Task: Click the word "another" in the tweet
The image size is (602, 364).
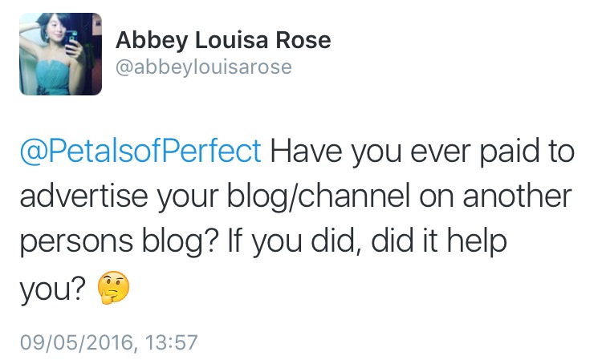Action: pyautogui.click(x=517, y=196)
